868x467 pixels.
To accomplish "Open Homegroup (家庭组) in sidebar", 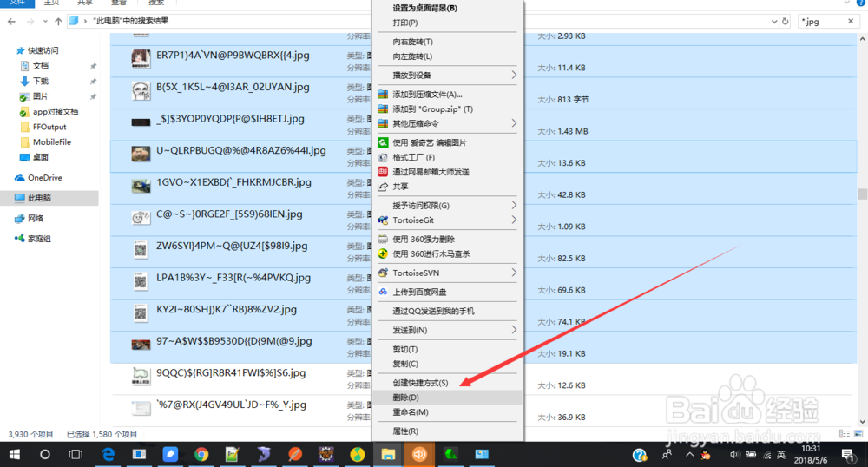I will click(39, 239).
